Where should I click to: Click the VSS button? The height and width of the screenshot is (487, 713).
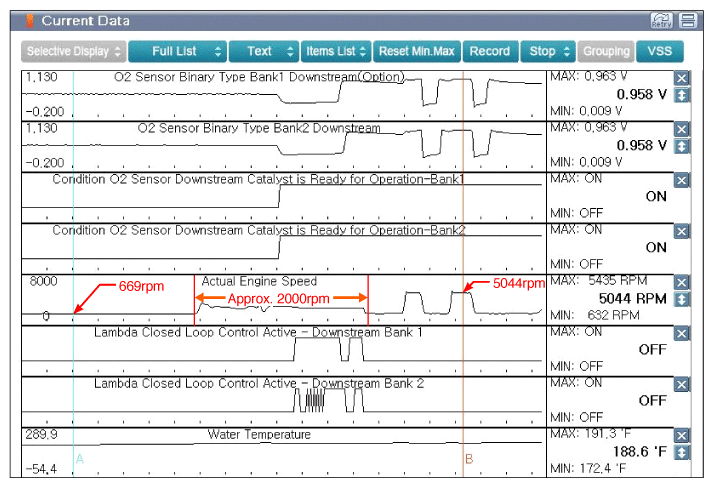pos(660,51)
